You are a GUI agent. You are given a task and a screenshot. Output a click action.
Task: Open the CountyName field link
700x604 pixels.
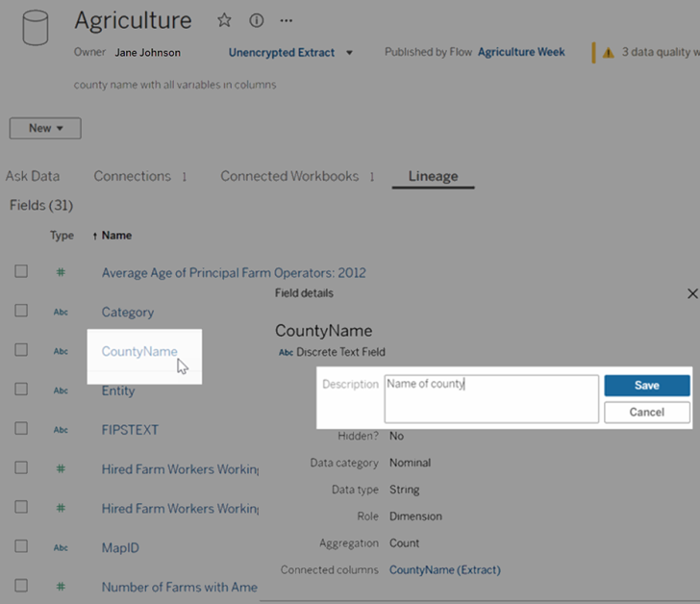click(139, 351)
